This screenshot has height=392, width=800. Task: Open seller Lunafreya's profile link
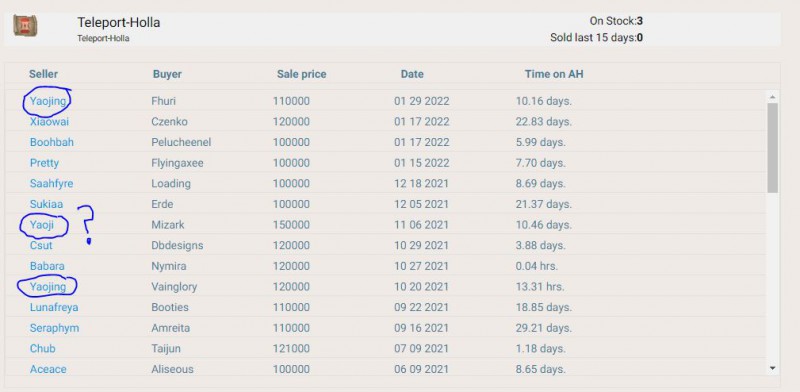(54, 307)
